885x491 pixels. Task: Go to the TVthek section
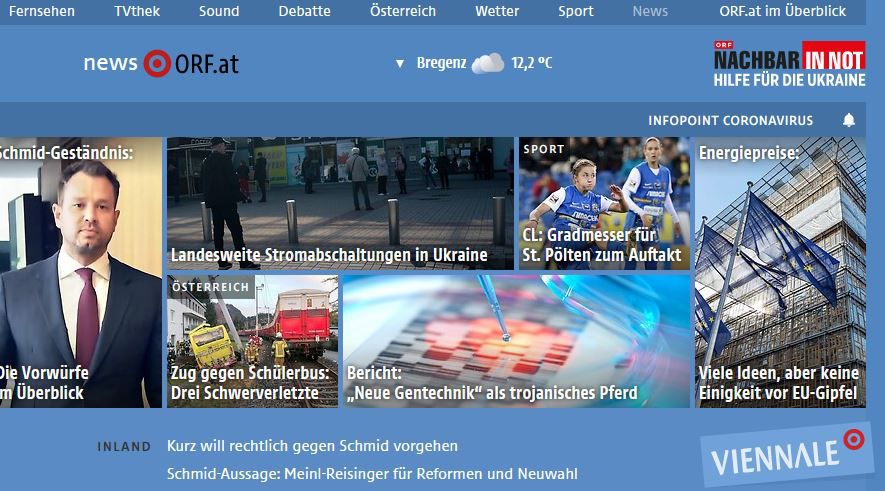[x=136, y=11]
